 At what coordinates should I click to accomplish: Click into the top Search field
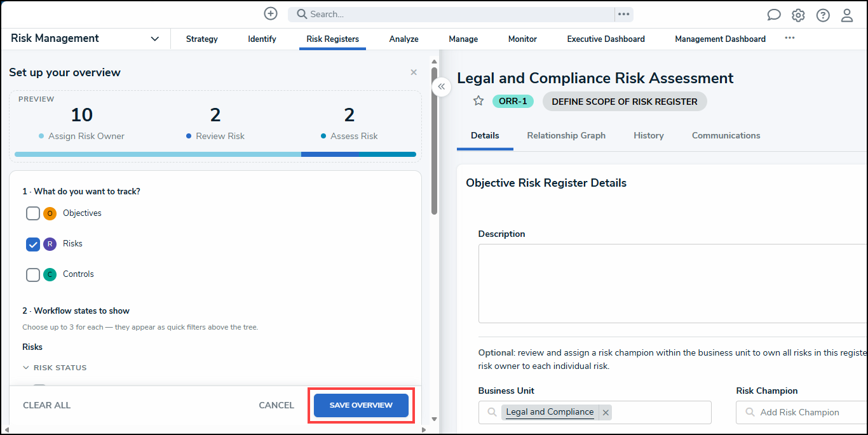click(451, 14)
